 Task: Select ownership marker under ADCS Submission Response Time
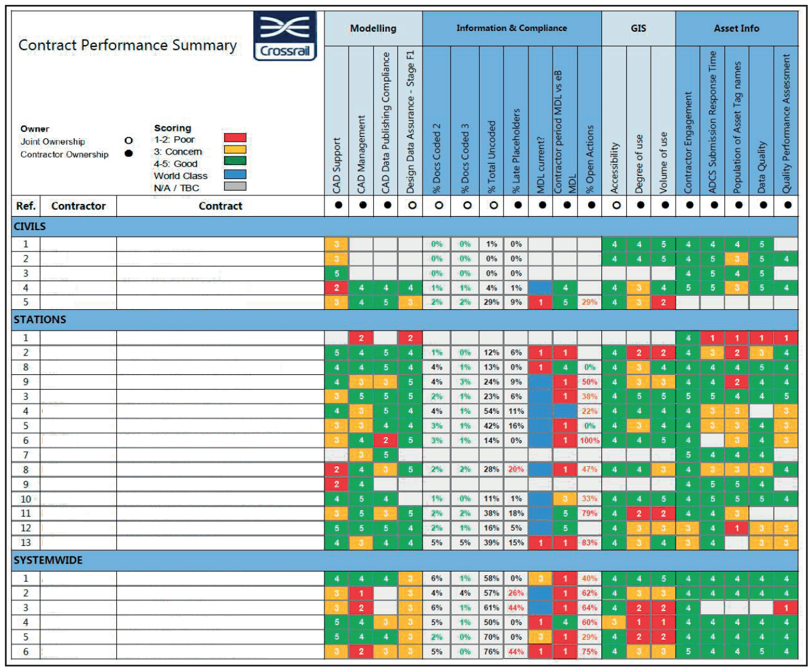714,205
